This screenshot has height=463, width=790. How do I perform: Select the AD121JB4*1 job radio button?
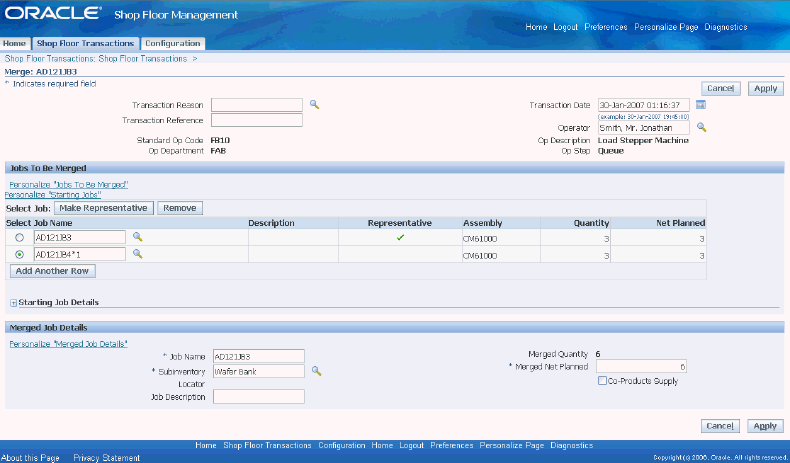pyautogui.click(x=20, y=254)
